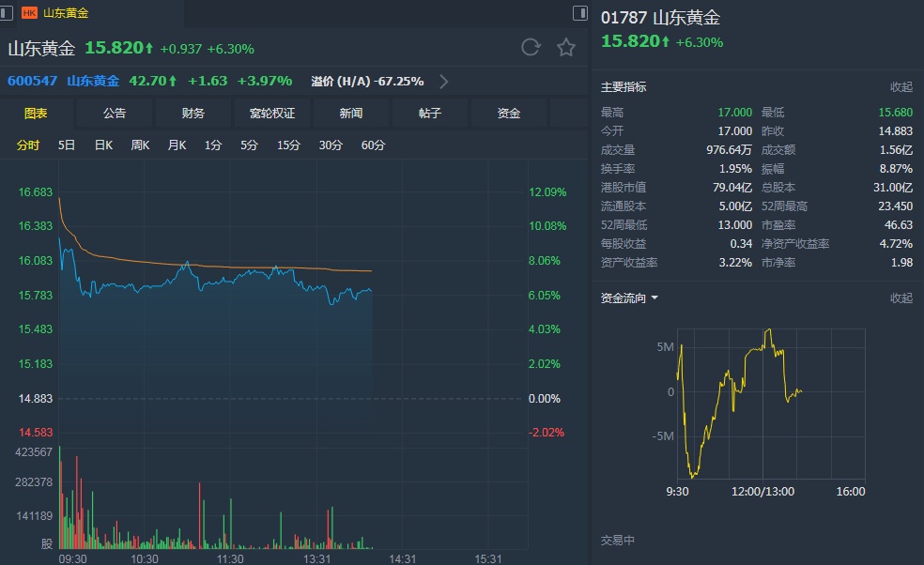
Task: Click the 溢价 (H/A) -67.25% text
Action: [x=367, y=82]
